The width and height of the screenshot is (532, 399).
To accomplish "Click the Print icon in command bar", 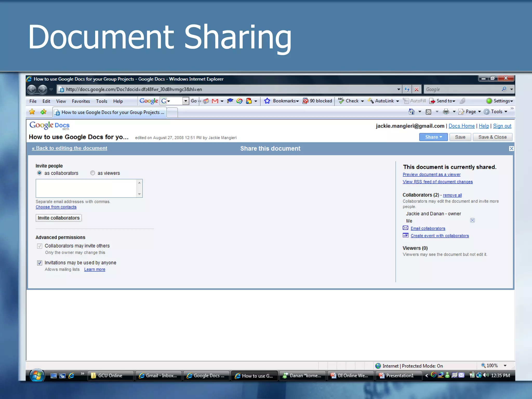I will tap(446, 112).
